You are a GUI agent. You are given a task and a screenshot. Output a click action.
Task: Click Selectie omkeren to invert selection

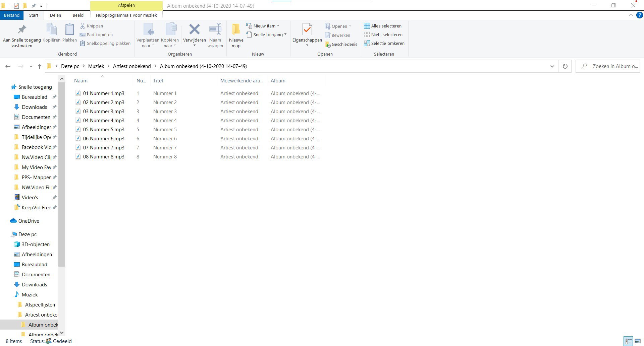point(384,43)
